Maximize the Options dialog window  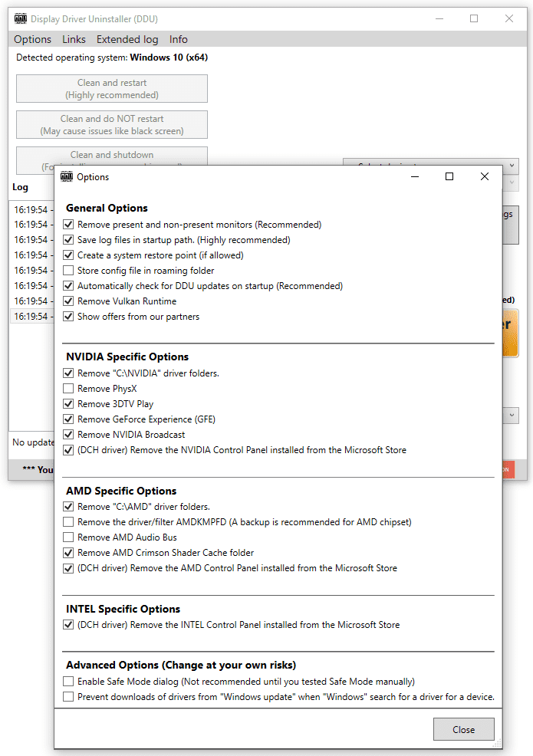[449, 176]
